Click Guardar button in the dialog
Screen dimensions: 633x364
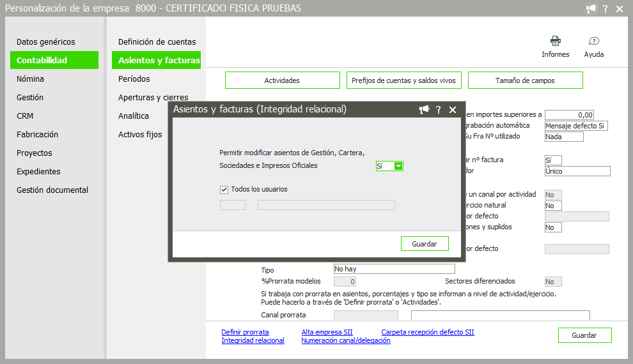coord(425,244)
